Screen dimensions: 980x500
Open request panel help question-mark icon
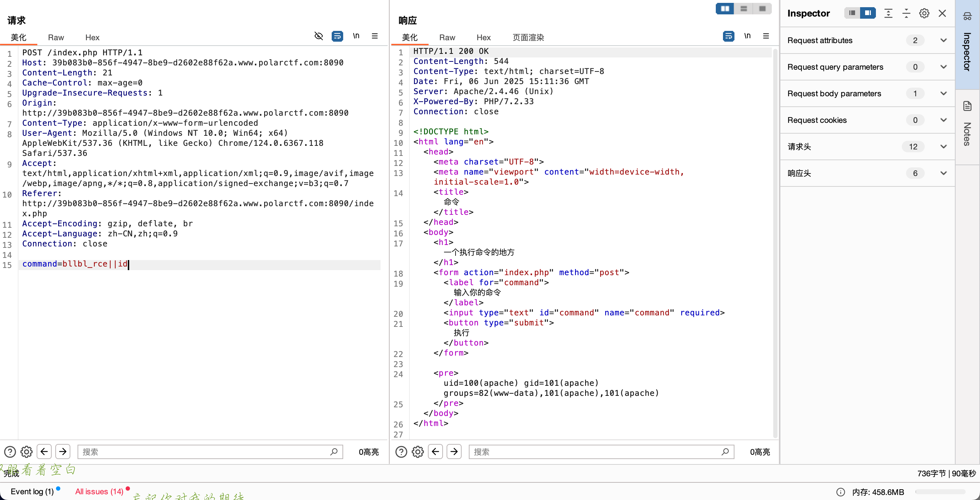coord(10,452)
